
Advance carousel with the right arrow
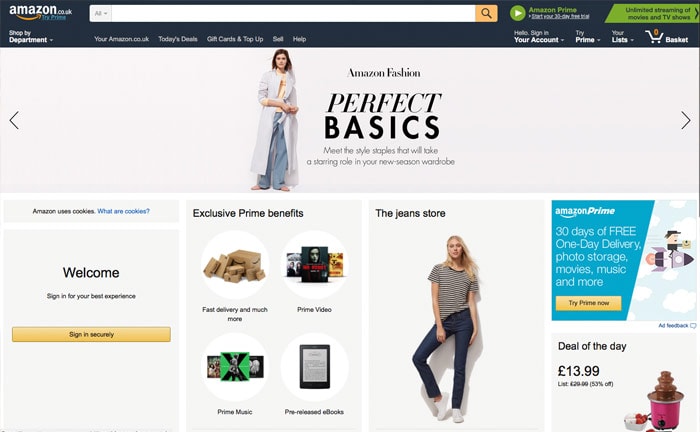click(x=686, y=120)
